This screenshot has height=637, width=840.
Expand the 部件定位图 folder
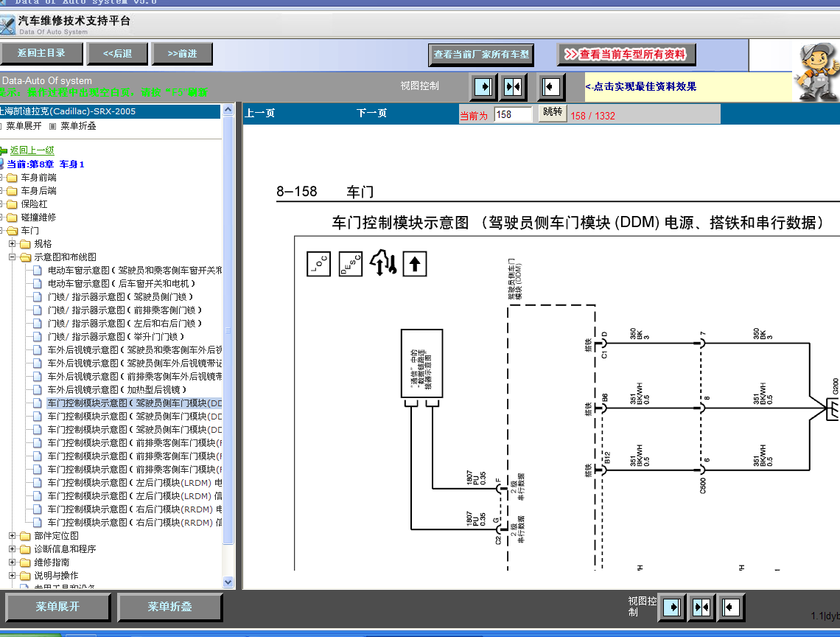coord(13,536)
